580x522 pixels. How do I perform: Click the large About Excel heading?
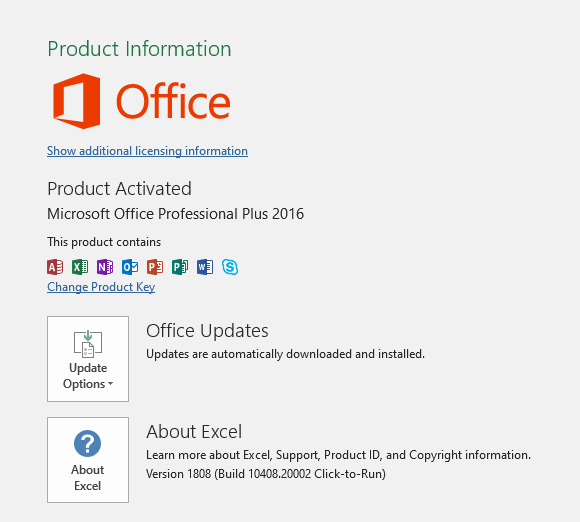194,431
